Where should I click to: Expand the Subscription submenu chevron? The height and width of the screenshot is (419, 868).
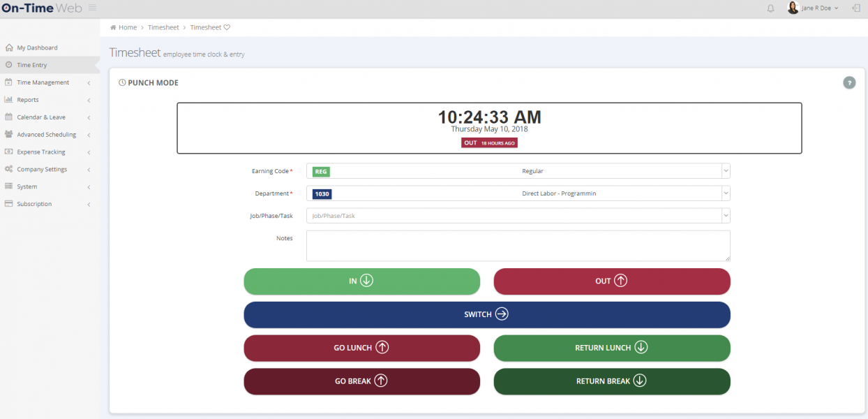click(89, 205)
